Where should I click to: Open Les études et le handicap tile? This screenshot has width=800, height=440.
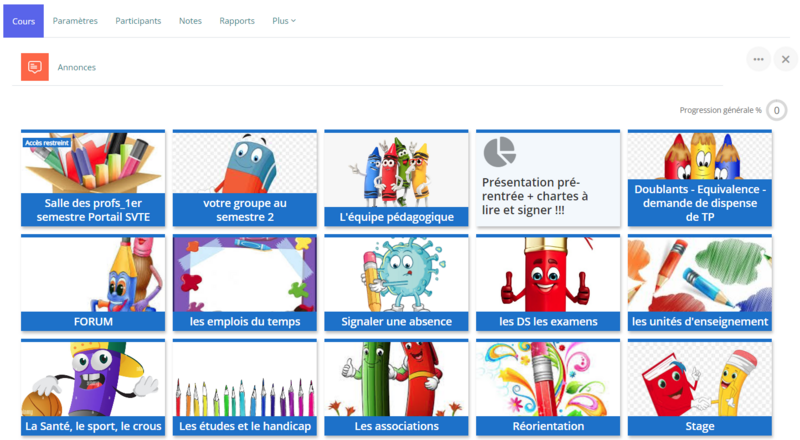(245, 387)
